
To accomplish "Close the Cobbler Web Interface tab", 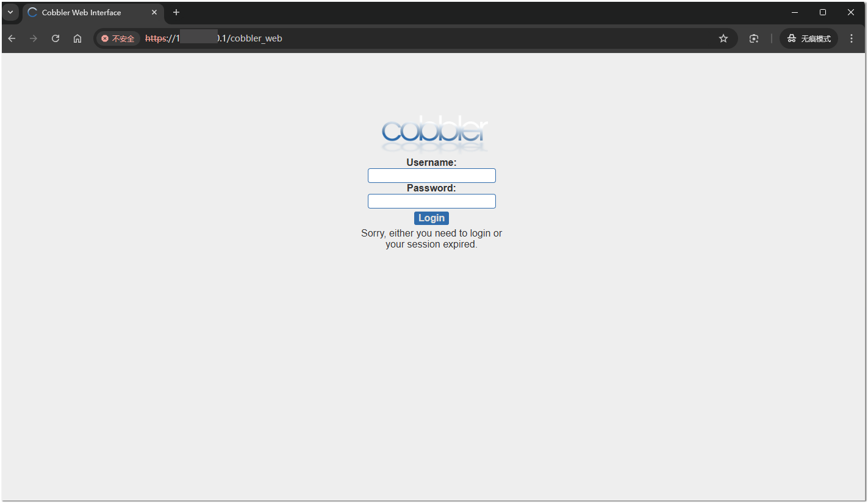I will coord(154,12).
